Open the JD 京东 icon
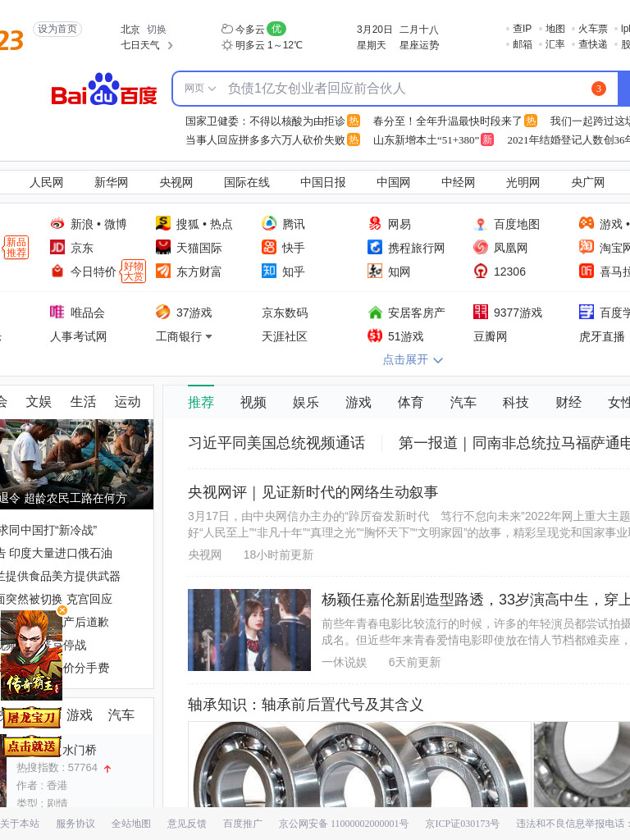Viewport: 630px width, 840px height. point(57,248)
